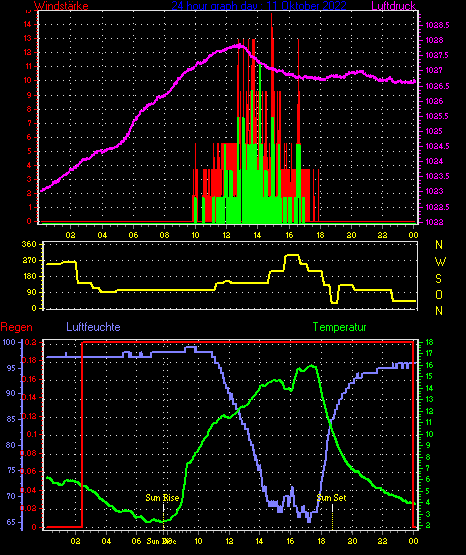Click the 270 wind direction axis value
Image resolution: width=466 pixels, height=555 pixels.
(x=29, y=260)
